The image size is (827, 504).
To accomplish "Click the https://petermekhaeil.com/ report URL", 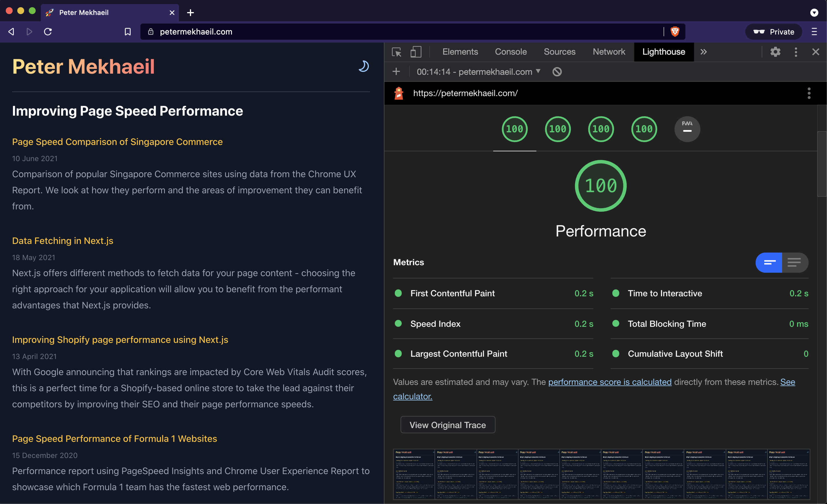I will (465, 93).
